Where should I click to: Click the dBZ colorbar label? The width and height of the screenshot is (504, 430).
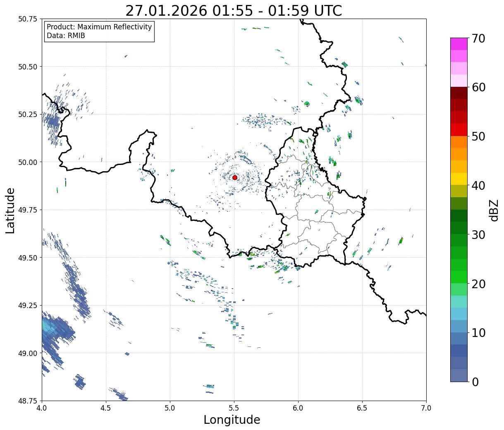(493, 210)
